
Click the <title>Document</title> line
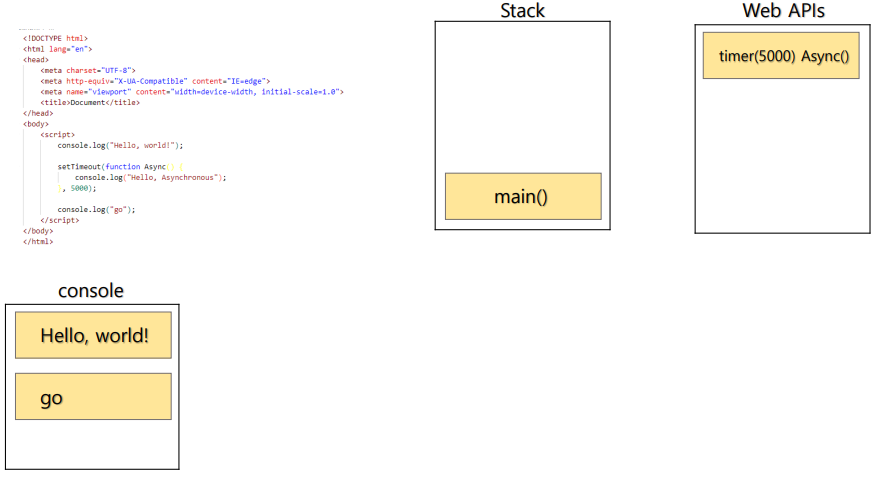pyautogui.click(x=90, y=102)
